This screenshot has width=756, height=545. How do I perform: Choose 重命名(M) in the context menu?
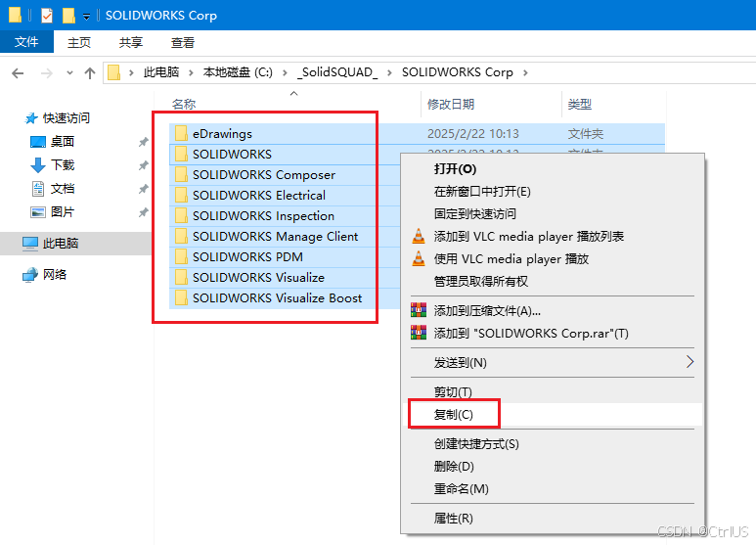click(552, 488)
